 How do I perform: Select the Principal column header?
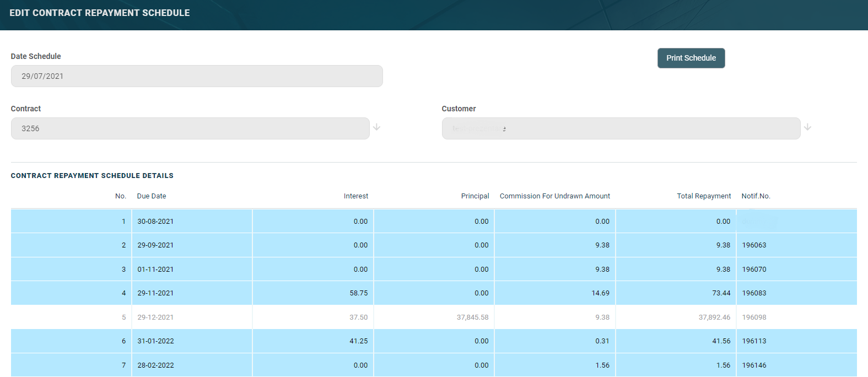coord(475,196)
